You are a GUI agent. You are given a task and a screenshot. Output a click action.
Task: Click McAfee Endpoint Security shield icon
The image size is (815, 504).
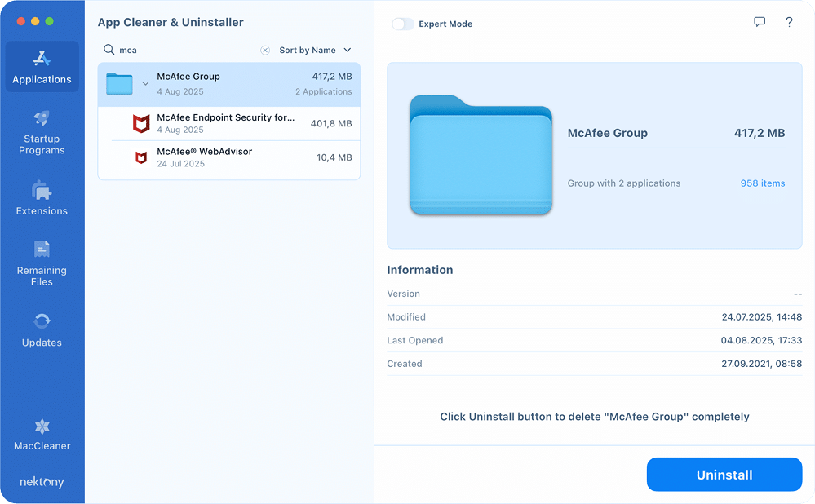point(141,123)
